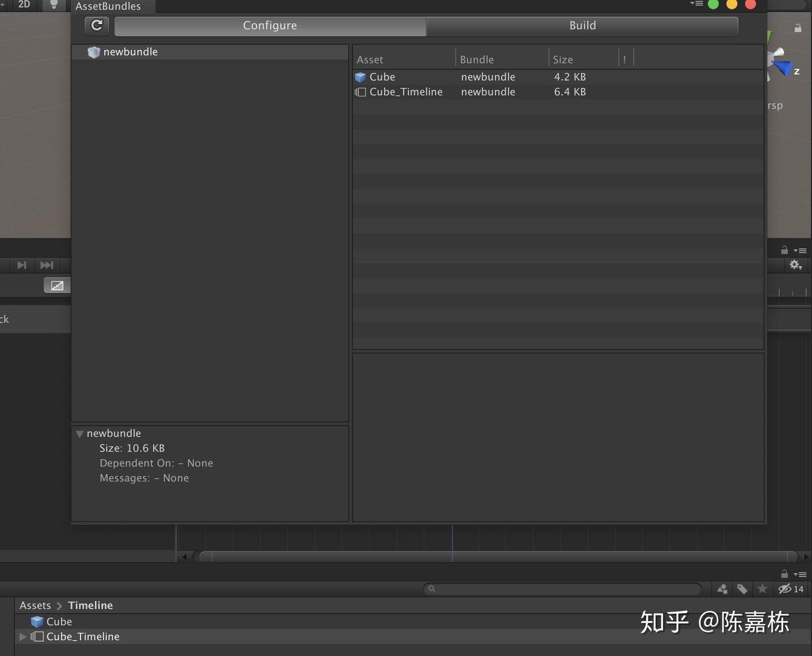Collapse the newbundle details disclosure triangle

pos(80,433)
